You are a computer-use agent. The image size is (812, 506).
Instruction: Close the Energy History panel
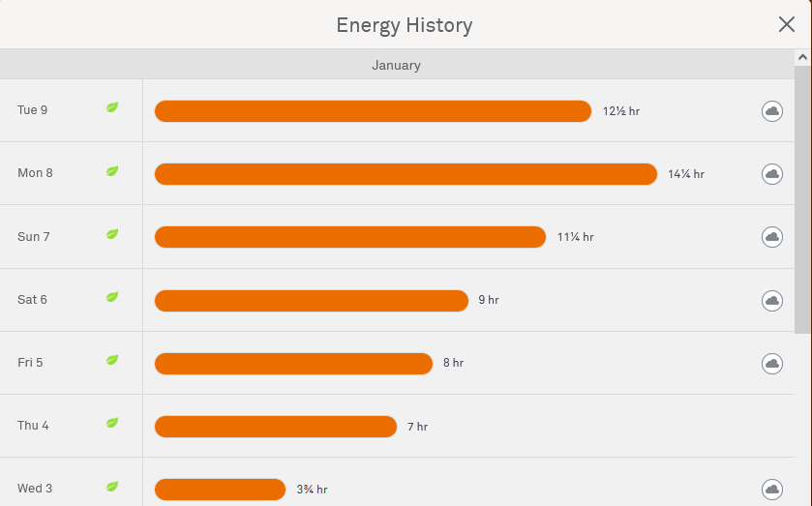click(x=787, y=24)
